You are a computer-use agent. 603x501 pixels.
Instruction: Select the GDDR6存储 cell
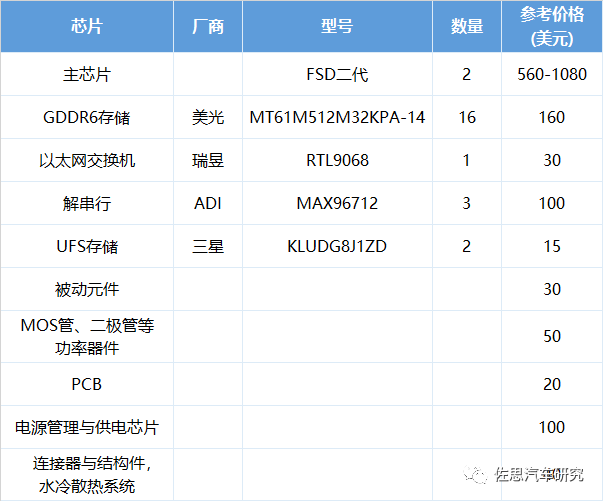(x=87, y=117)
